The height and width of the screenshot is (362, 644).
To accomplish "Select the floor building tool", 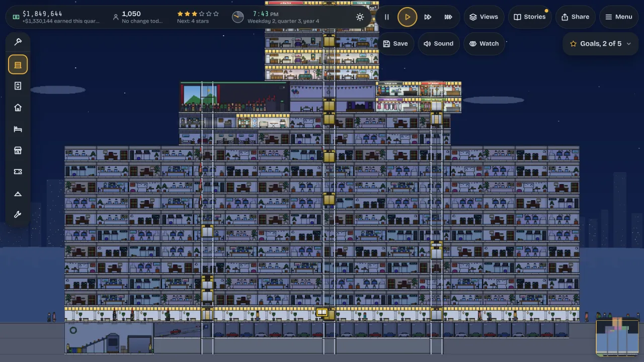I will pyautogui.click(x=18, y=65).
